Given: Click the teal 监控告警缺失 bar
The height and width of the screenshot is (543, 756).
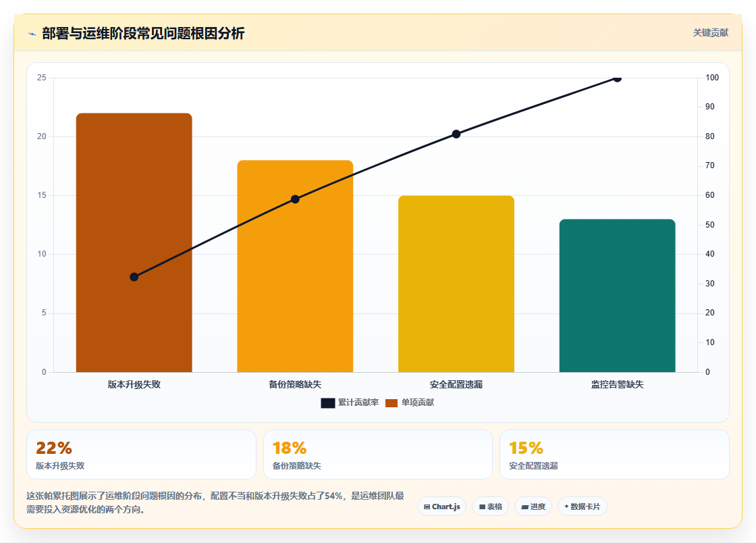Looking at the screenshot, I should pyautogui.click(x=617, y=296).
